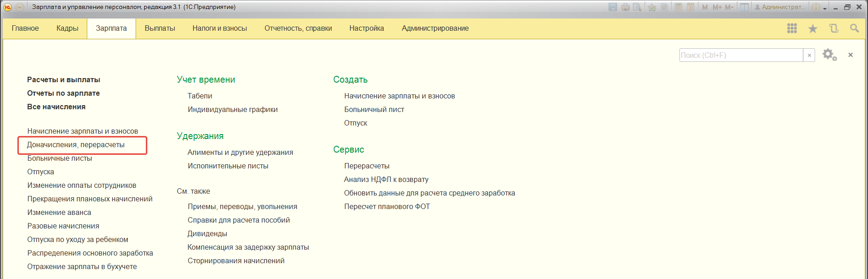Open Отпуска list

(x=41, y=172)
